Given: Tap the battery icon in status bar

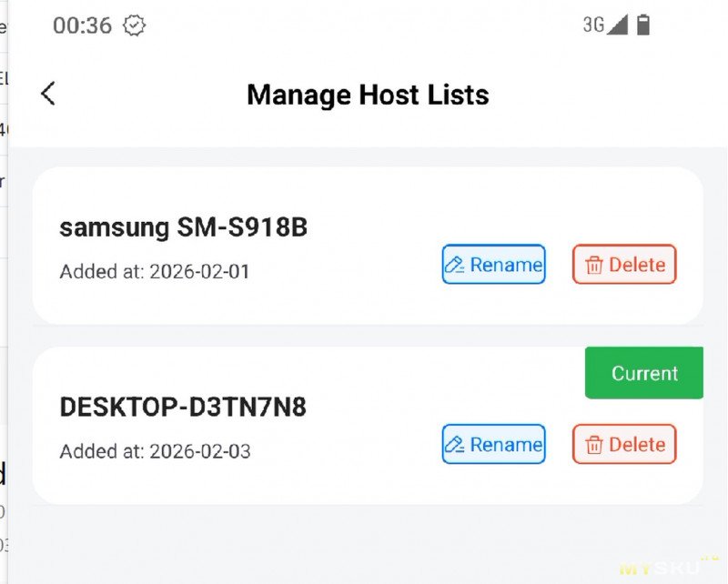Looking at the screenshot, I should click(643, 25).
